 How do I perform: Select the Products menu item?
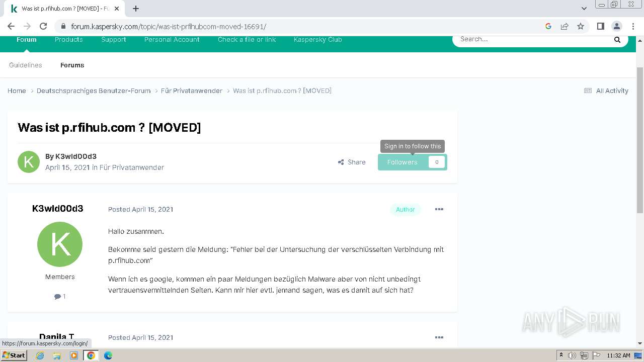pyautogui.click(x=69, y=40)
